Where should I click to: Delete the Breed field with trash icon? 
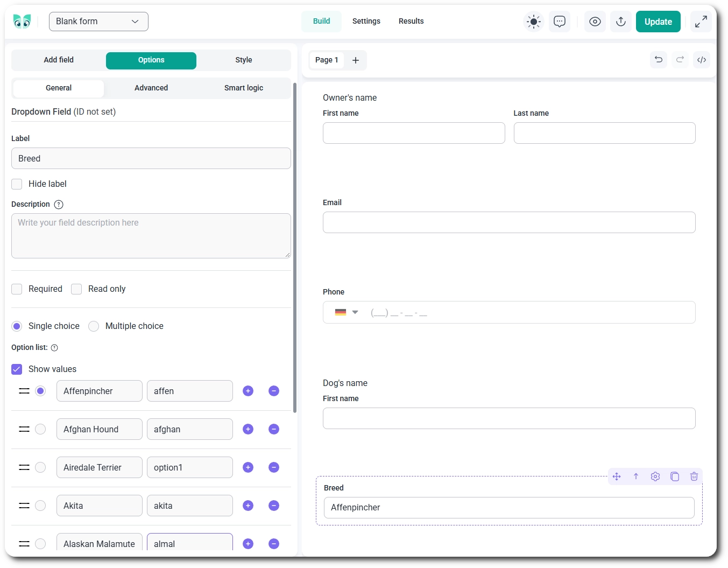coord(694,476)
